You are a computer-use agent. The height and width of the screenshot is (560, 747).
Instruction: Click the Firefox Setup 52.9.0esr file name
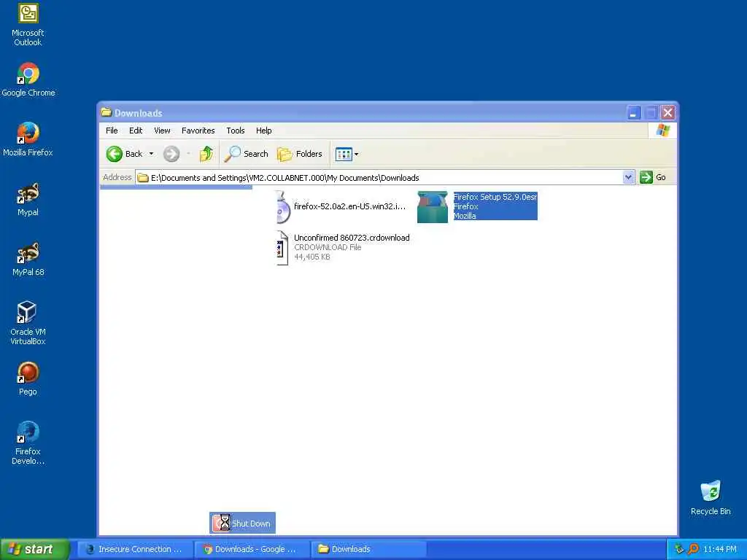coord(495,197)
